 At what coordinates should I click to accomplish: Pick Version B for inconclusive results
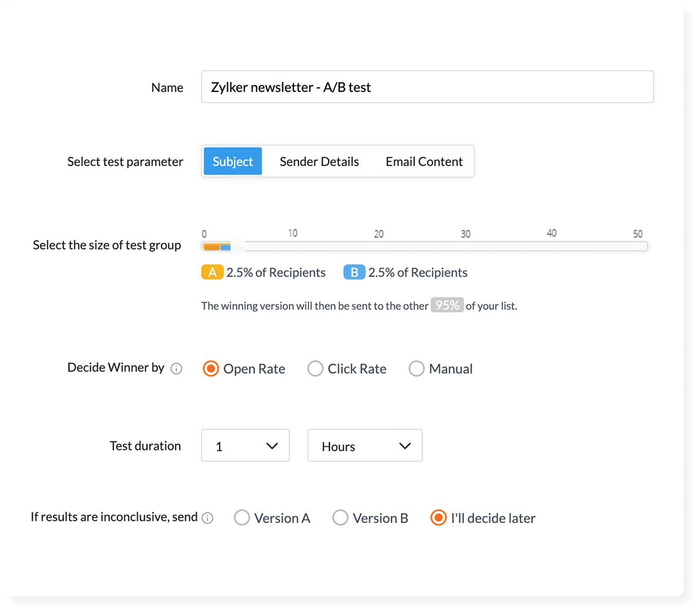(340, 518)
